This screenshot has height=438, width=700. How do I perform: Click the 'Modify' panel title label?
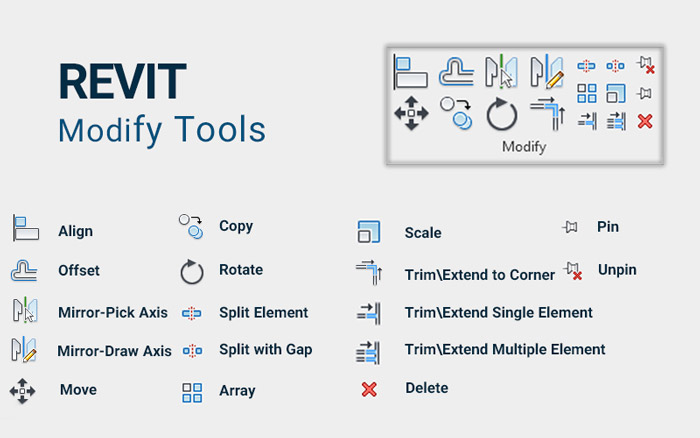pos(524,147)
